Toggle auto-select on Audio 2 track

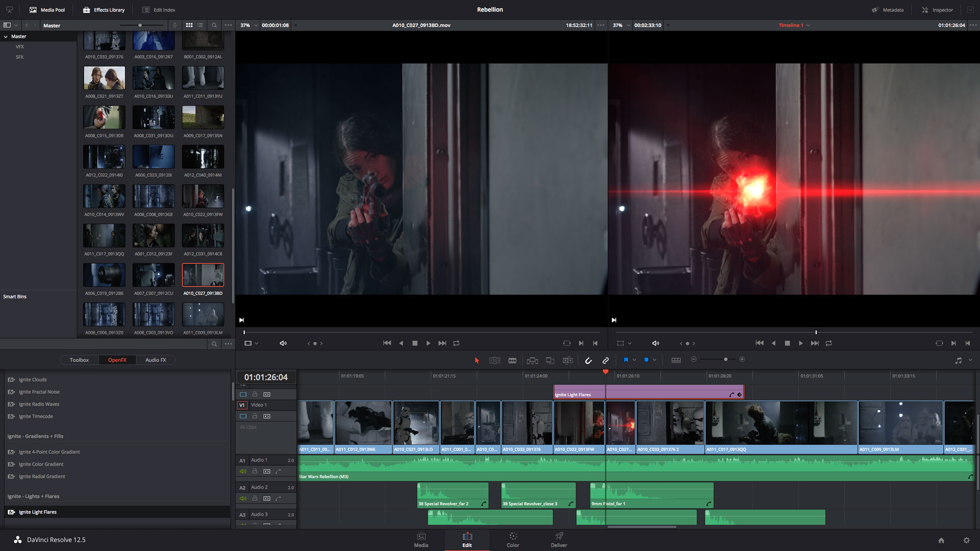coord(267,498)
